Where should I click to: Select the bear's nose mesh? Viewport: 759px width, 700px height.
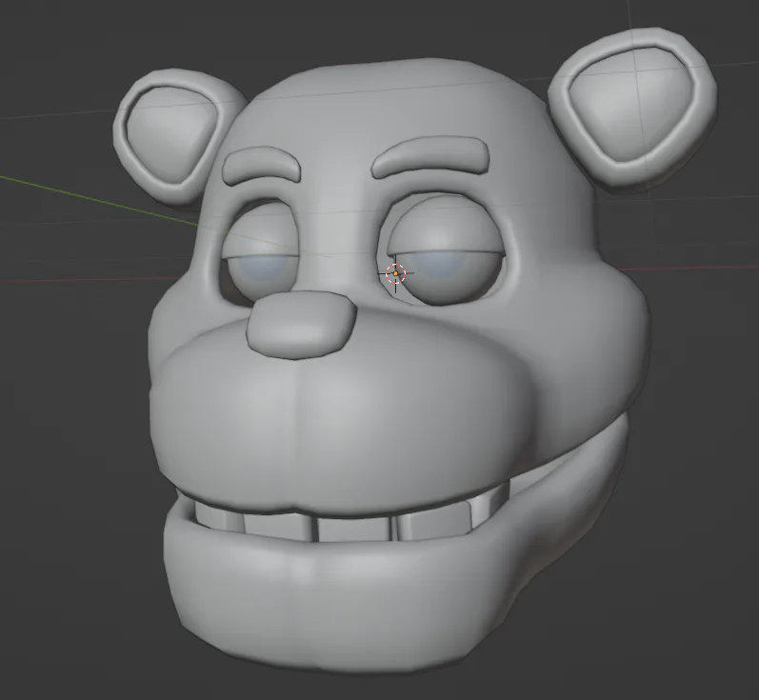pos(301,325)
